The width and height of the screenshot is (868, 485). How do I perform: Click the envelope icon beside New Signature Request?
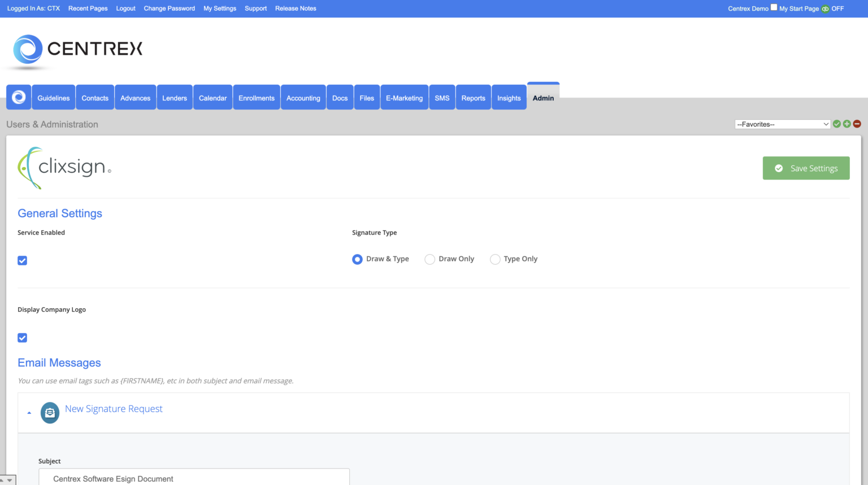(x=50, y=413)
